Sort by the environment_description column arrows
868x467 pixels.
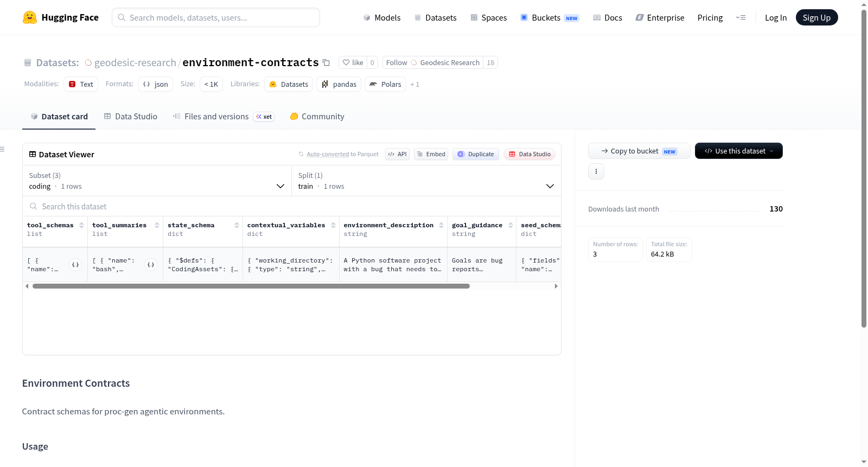pos(441,225)
